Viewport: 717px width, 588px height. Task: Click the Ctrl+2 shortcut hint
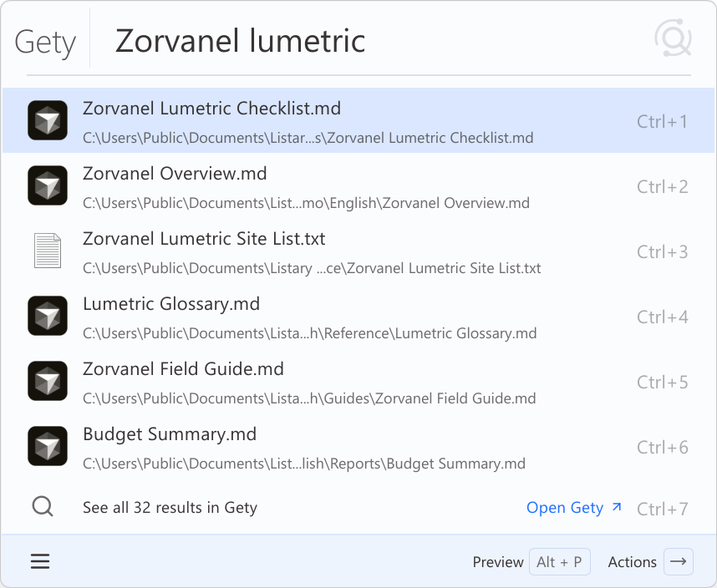point(662,186)
